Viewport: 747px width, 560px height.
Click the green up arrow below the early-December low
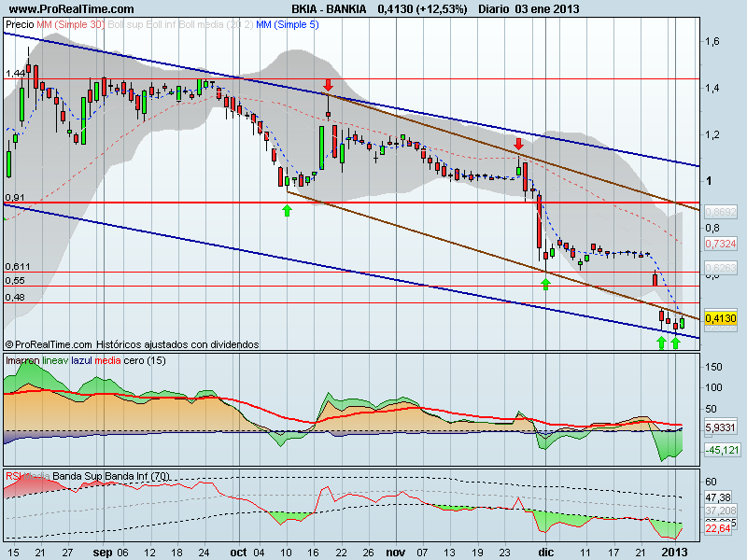pyautogui.click(x=546, y=285)
